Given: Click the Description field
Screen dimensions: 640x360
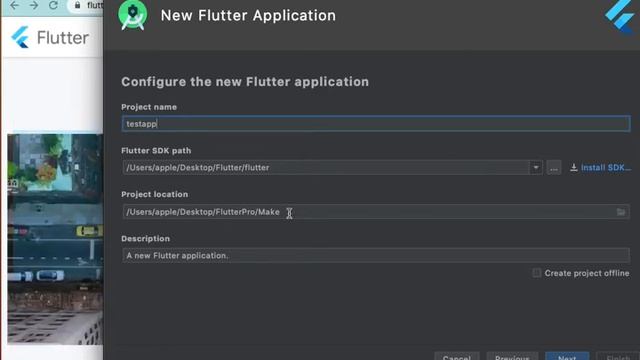Looking at the screenshot, I should coord(376,256).
